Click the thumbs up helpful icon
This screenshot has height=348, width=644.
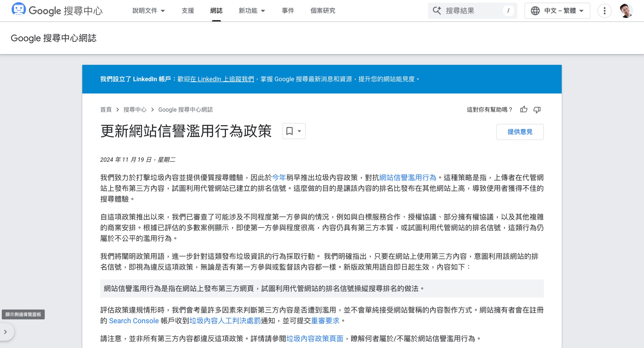click(x=524, y=109)
